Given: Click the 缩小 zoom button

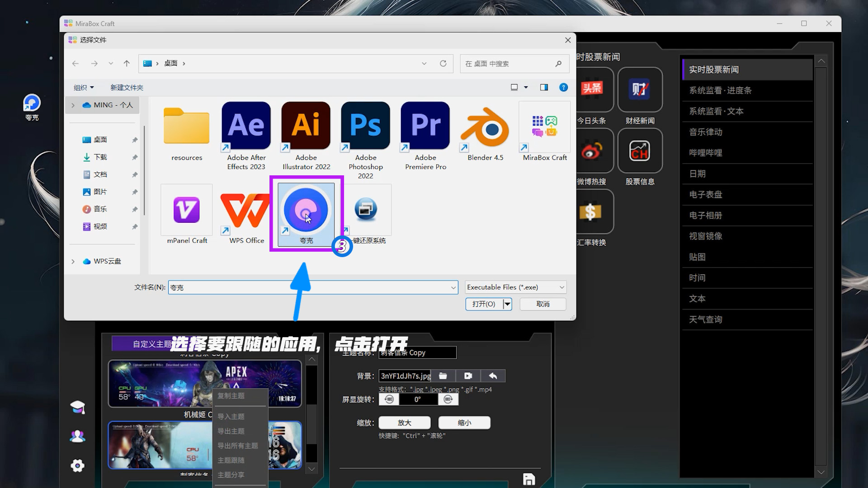Looking at the screenshot, I should [x=464, y=423].
